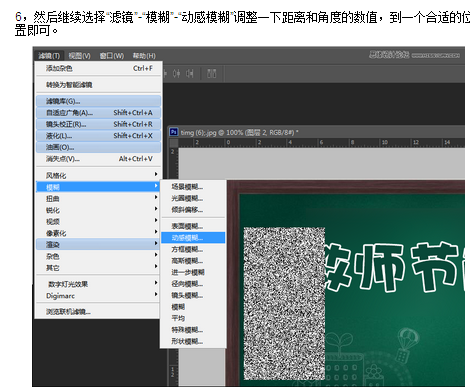Select 倾斜偏移... in blur submenu
470x391 pixels.
[193, 210]
